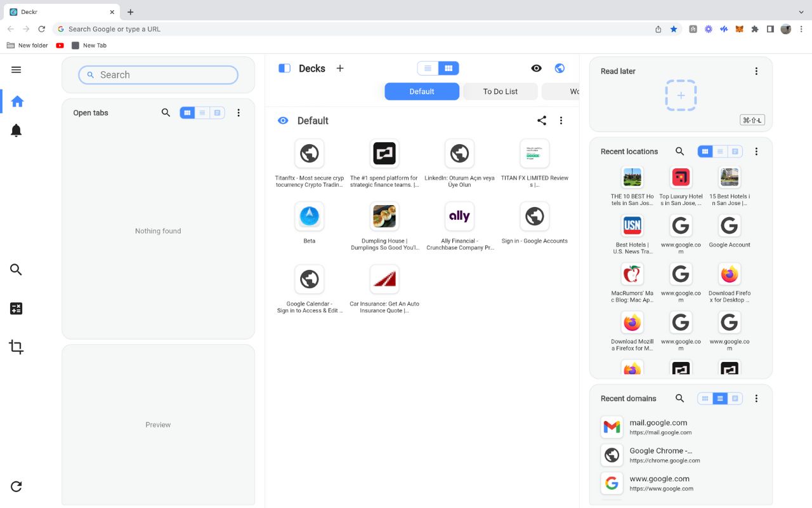Click the notifications bell icon

point(16,131)
